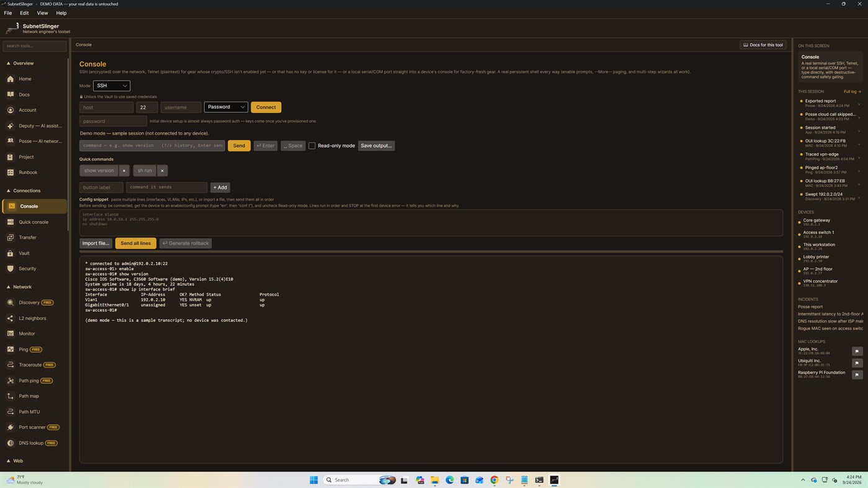Open the Edit menu
The height and width of the screenshot is (488, 868).
coord(24,13)
